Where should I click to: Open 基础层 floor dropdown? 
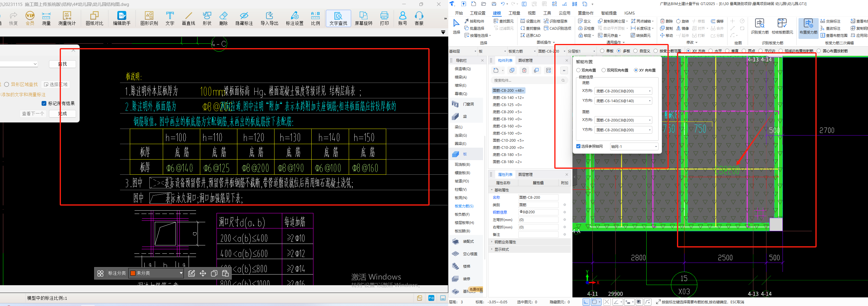(463, 51)
